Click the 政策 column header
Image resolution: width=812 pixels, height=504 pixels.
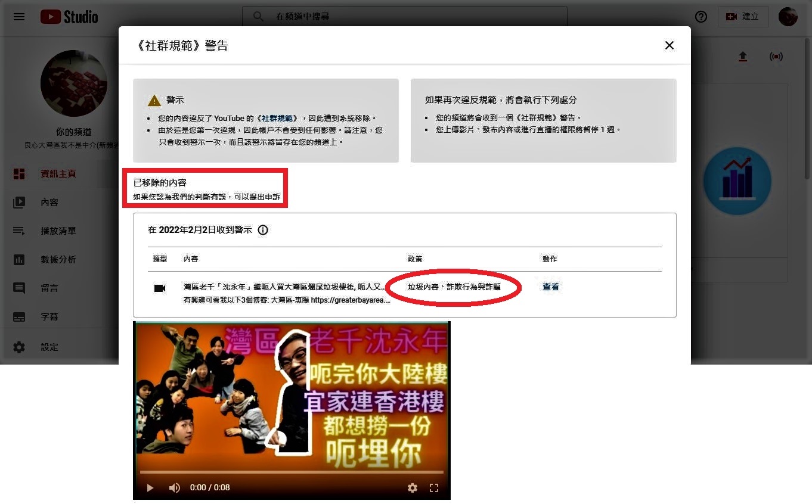point(415,259)
